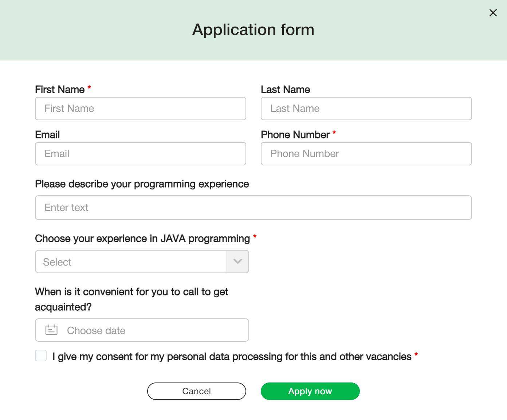Click the "Phone Number" field label
The width and height of the screenshot is (507, 420).
click(x=295, y=135)
